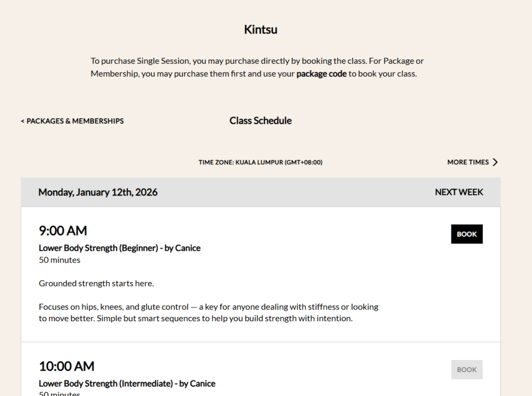Click Lower Body Strength (Intermediate) class title
532x396 pixels.
(x=127, y=383)
